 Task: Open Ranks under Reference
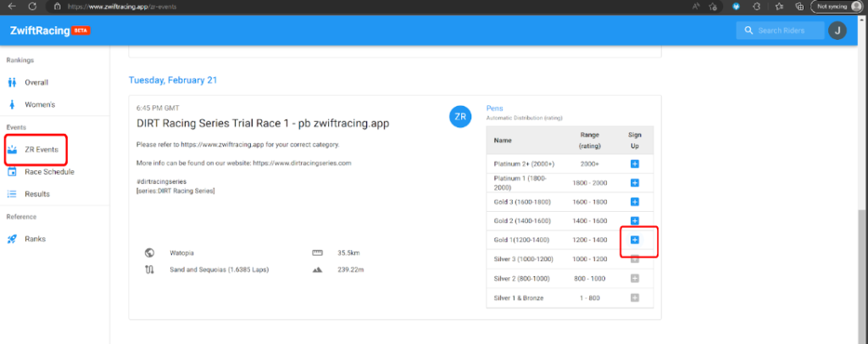(x=35, y=239)
